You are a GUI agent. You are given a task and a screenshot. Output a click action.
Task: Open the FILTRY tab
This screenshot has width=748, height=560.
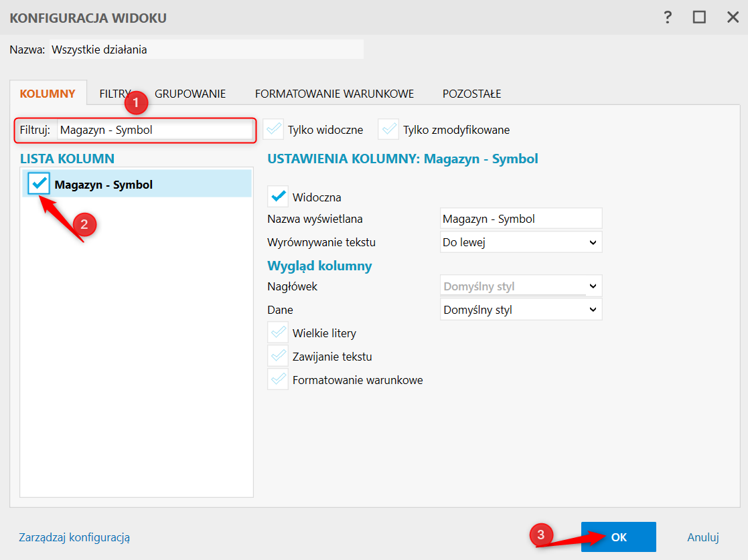pos(115,94)
